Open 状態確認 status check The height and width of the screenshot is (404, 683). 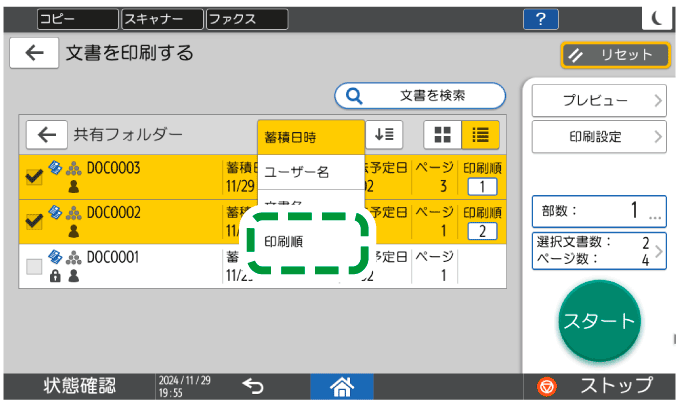tap(79, 386)
